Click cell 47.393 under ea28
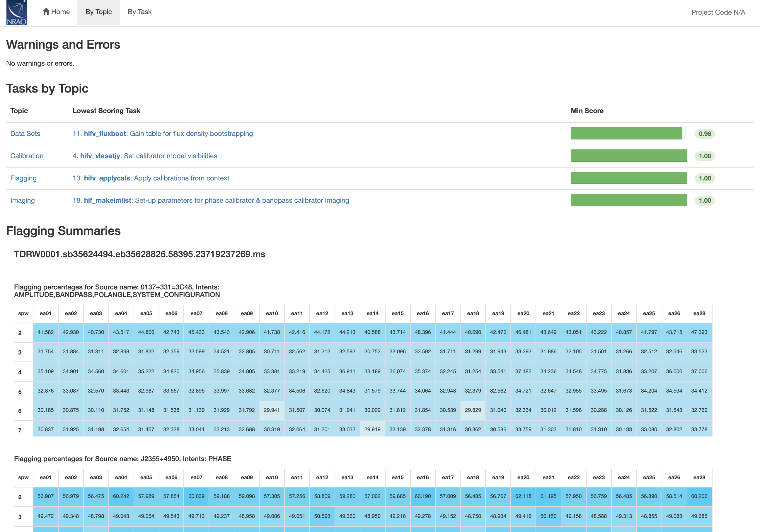760x532 pixels. (x=699, y=332)
